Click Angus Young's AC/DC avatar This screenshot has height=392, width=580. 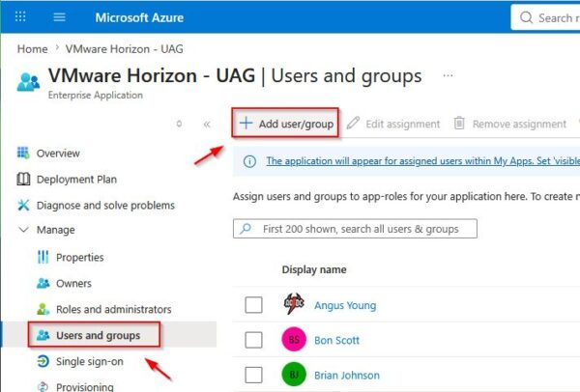point(294,304)
